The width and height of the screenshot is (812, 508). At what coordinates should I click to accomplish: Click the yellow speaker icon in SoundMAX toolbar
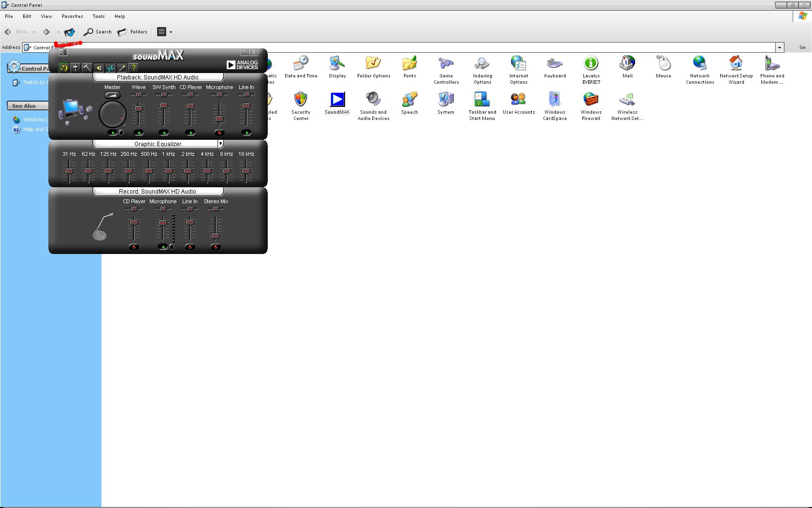point(99,68)
